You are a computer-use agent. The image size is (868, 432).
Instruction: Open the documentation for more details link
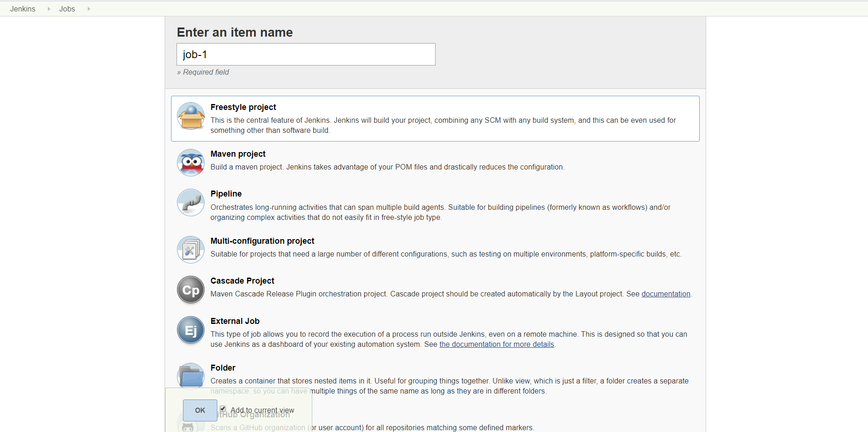click(x=497, y=345)
